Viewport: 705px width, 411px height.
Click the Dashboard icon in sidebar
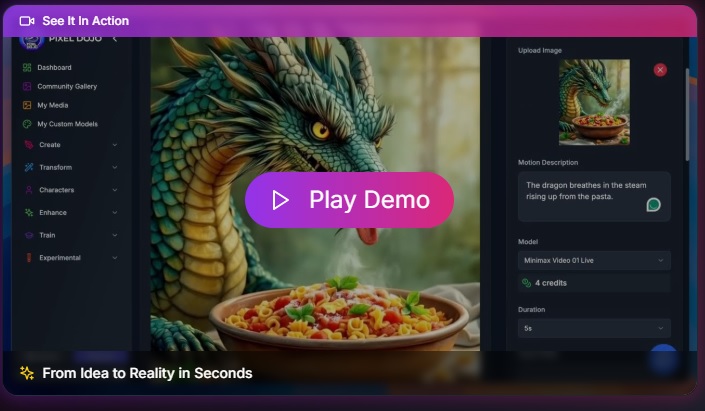pyautogui.click(x=27, y=67)
